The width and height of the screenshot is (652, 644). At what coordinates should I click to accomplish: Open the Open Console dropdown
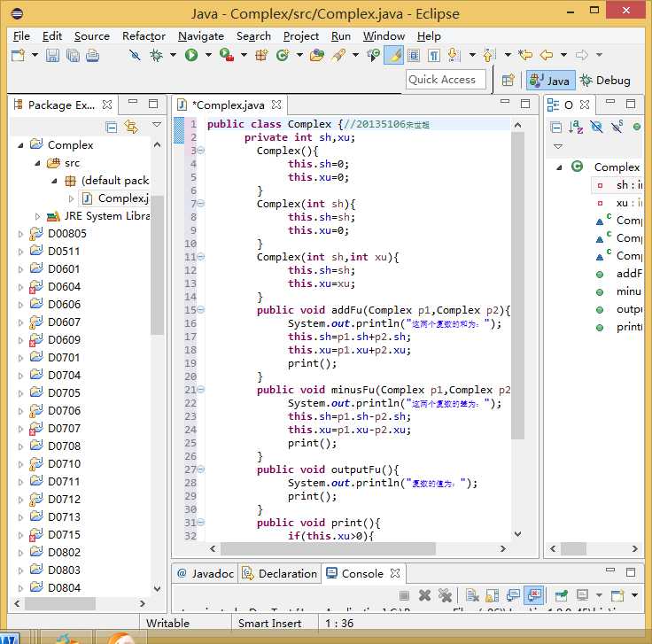click(635, 595)
